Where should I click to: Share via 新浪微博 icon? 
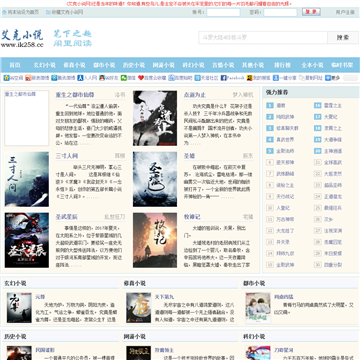pos(28,78)
